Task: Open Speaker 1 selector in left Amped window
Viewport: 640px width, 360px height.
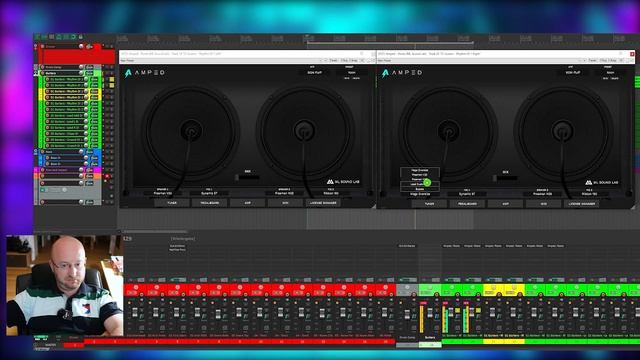Action: 162,193
